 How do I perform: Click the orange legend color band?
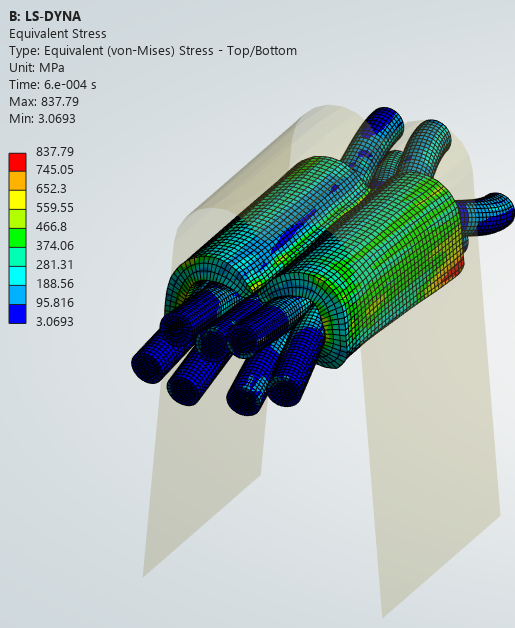pos(18,181)
